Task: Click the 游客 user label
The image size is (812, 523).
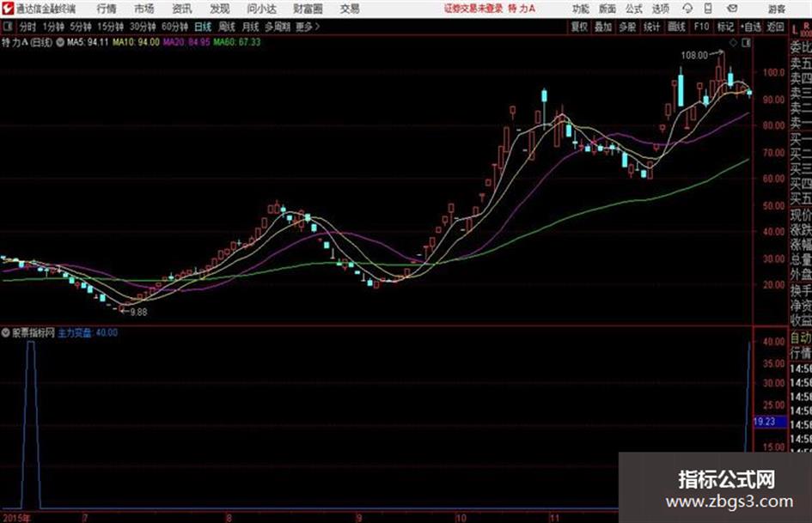Action: [776, 9]
